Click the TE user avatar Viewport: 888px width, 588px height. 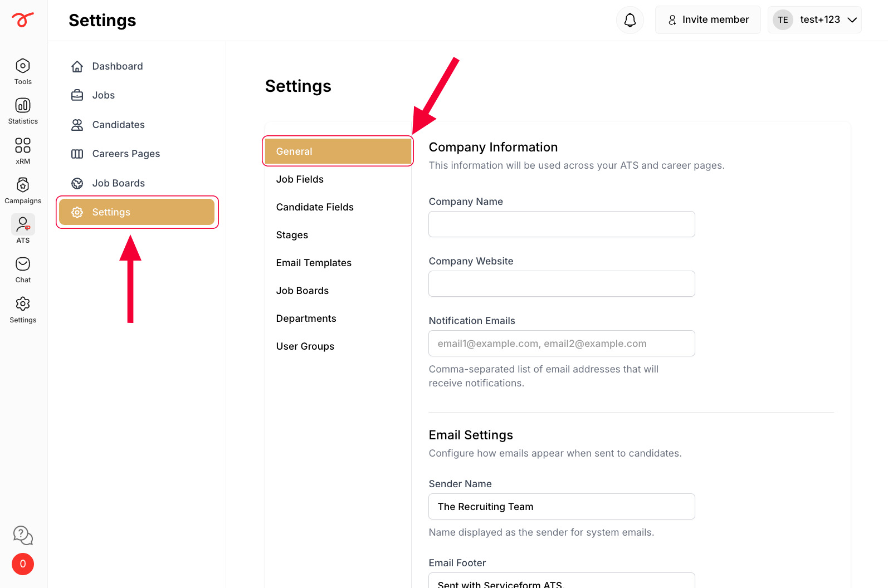783,20
